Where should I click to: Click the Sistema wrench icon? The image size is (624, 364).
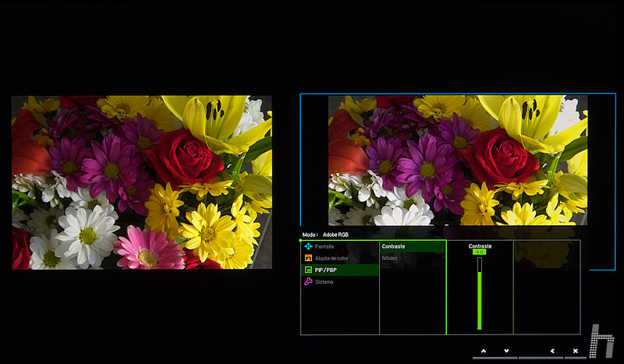pos(308,281)
